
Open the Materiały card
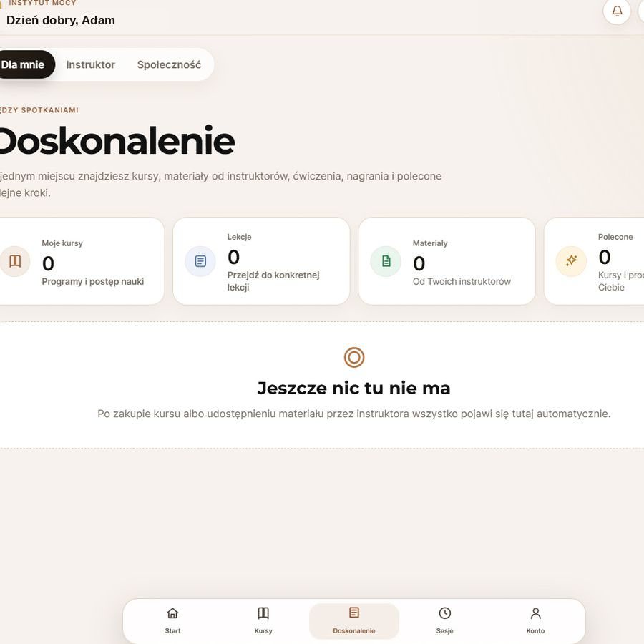[447, 261]
